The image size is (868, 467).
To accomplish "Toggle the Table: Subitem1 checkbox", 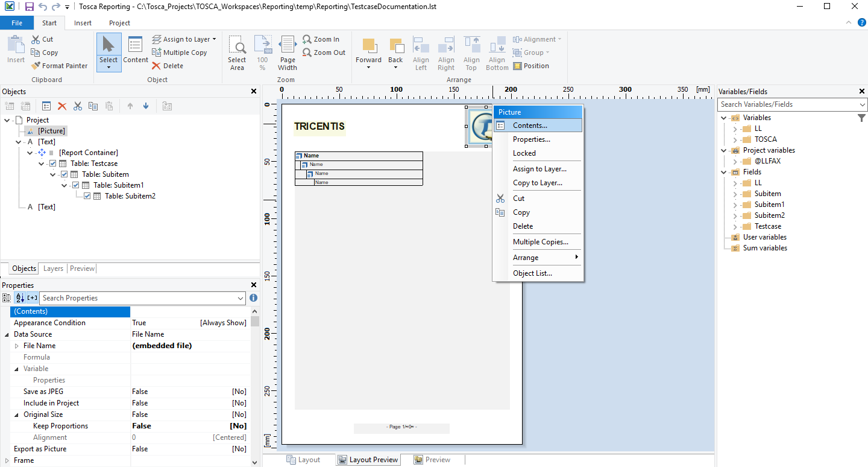I will coord(76,185).
